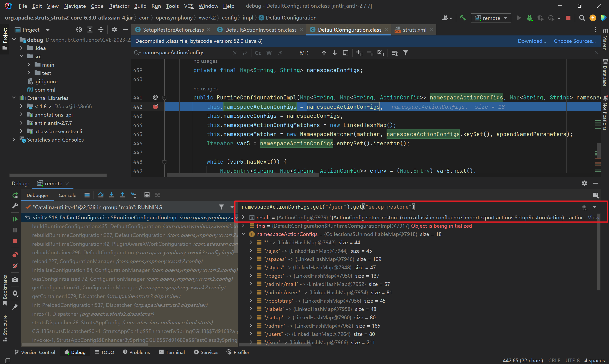
Task: Click Evaluate Expression calculator icon
Action: point(147,195)
